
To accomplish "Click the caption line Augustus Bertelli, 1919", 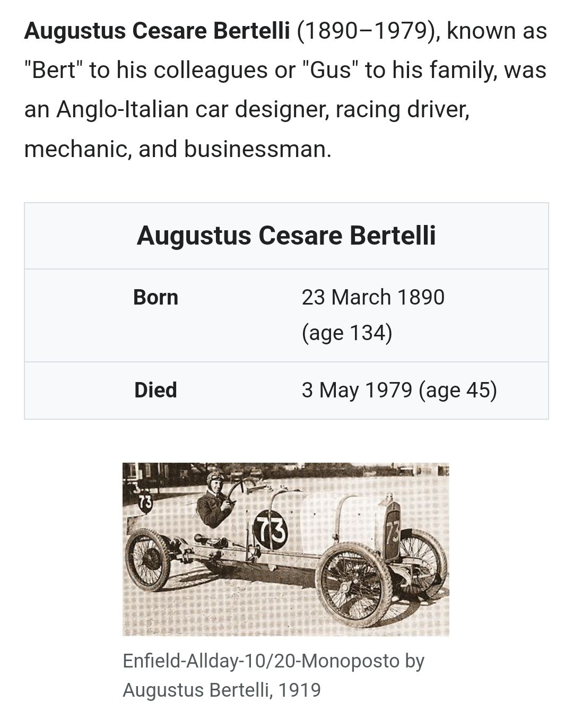I will (222, 690).
